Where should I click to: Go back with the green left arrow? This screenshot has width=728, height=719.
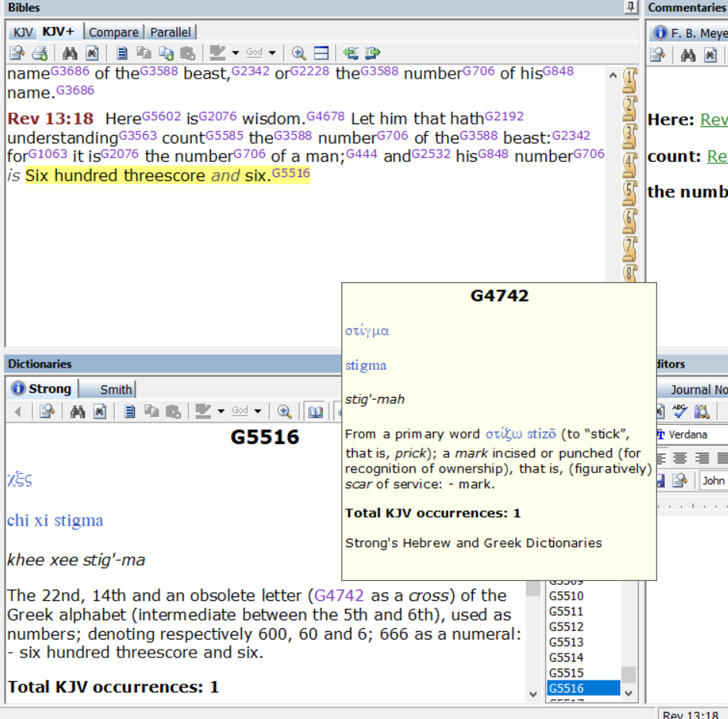[x=351, y=53]
